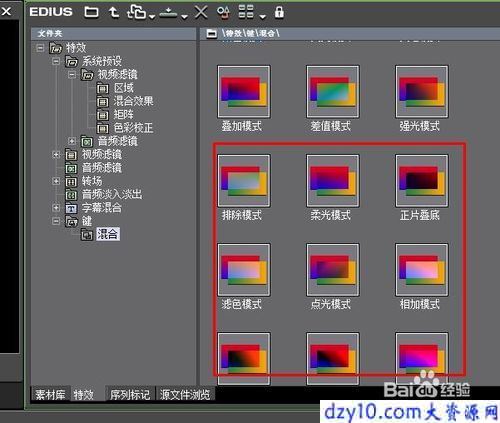Select 相加模式 blend effect

(x=422, y=270)
